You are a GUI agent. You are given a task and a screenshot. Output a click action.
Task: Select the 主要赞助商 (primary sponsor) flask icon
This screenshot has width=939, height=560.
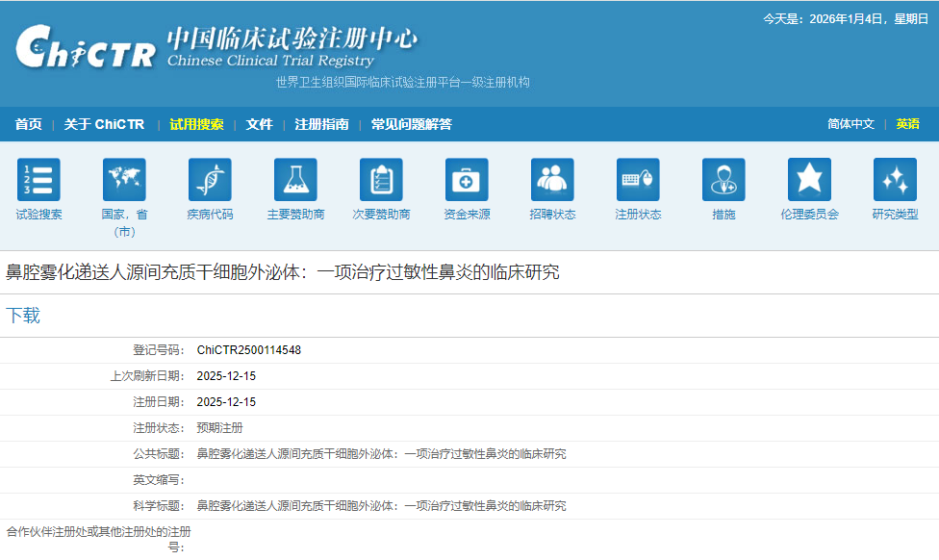294,181
